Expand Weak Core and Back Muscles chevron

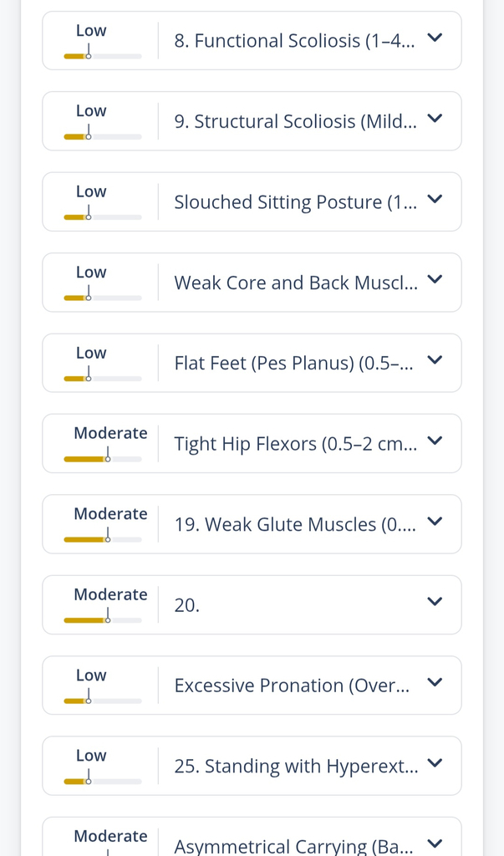434,280
